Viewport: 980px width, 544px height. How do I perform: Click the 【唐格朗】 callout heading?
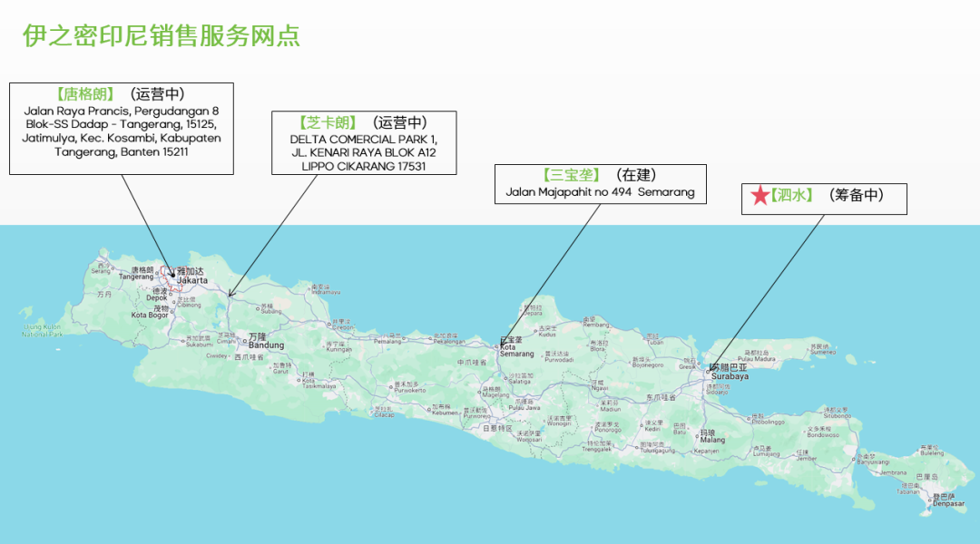(x=85, y=94)
